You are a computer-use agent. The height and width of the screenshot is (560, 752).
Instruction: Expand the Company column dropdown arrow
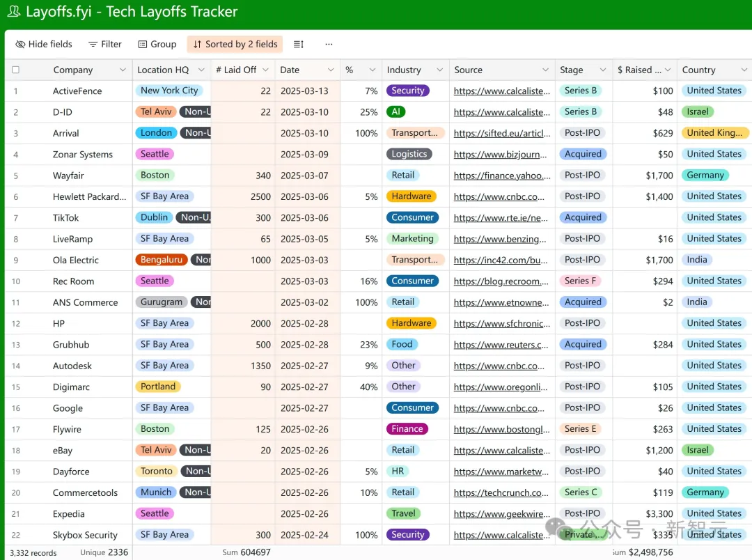coord(123,70)
